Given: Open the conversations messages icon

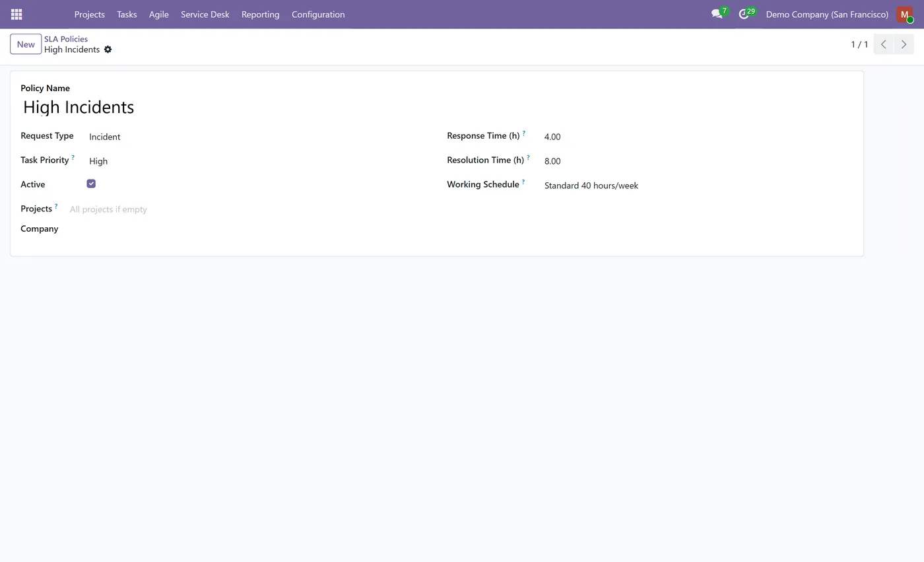Looking at the screenshot, I should (717, 14).
